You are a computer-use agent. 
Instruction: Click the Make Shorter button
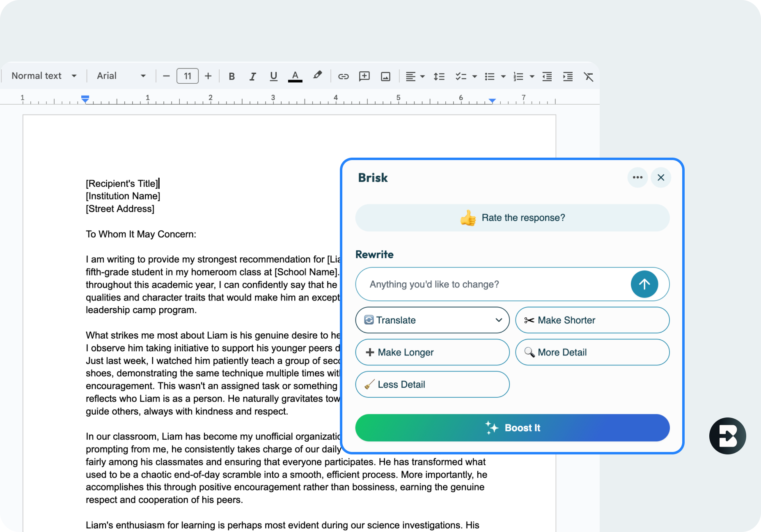pos(592,320)
